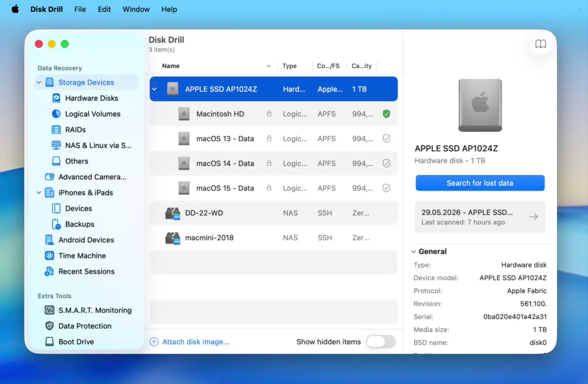
Task: Click the macmini-2018 NAS drive icon
Action: pyautogui.click(x=173, y=238)
